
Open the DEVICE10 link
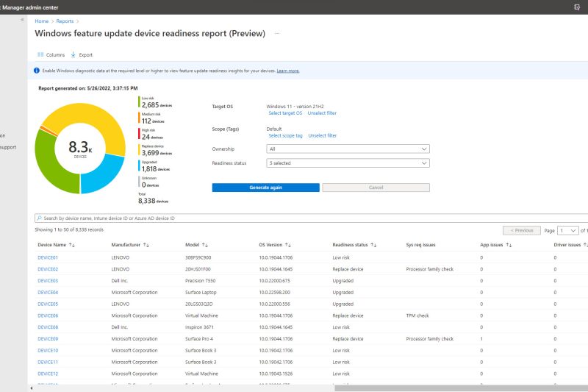click(48, 351)
